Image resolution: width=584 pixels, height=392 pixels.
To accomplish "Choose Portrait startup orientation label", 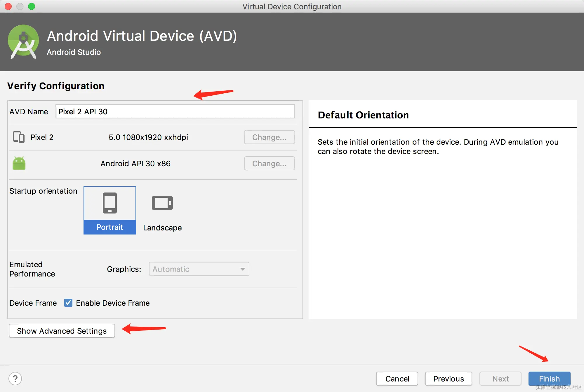I will (x=109, y=227).
